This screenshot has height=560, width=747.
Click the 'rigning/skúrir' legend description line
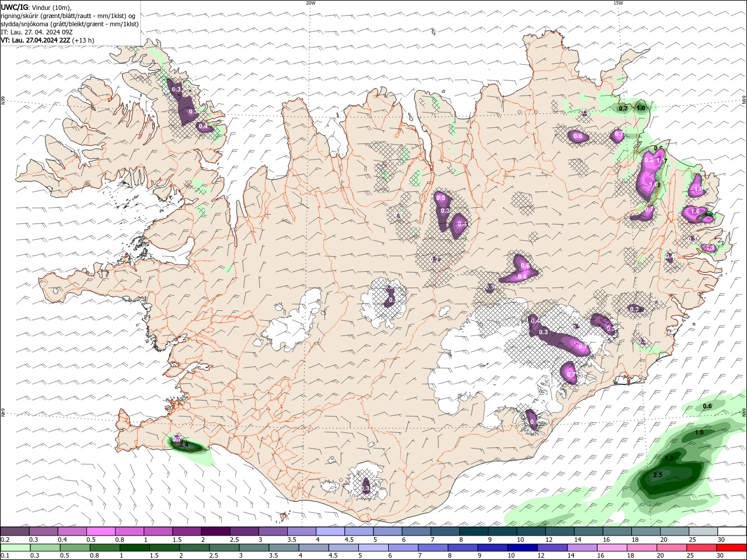click(68, 16)
